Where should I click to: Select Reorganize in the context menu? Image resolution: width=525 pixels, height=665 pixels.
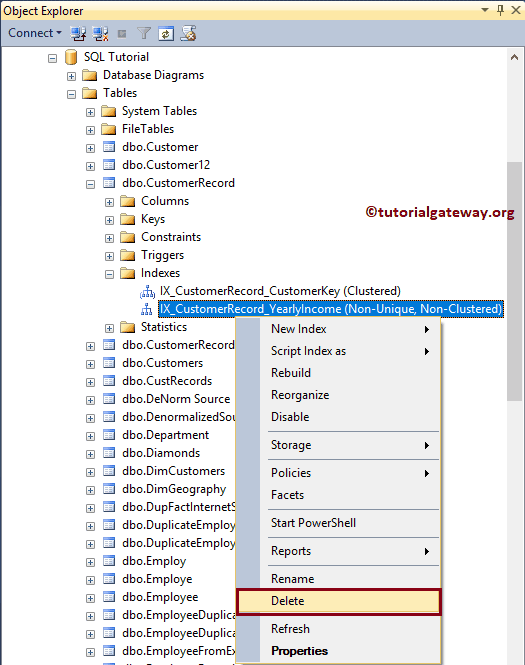(338, 395)
